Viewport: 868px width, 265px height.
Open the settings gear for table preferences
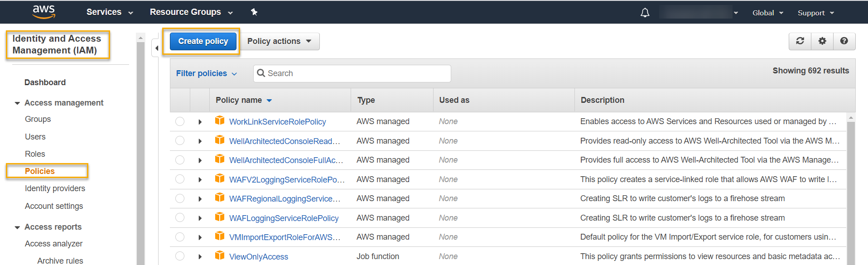pyautogui.click(x=822, y=41)
